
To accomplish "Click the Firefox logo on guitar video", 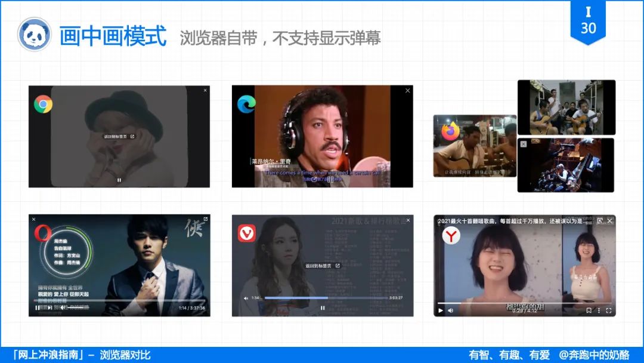I will point(450,131).
